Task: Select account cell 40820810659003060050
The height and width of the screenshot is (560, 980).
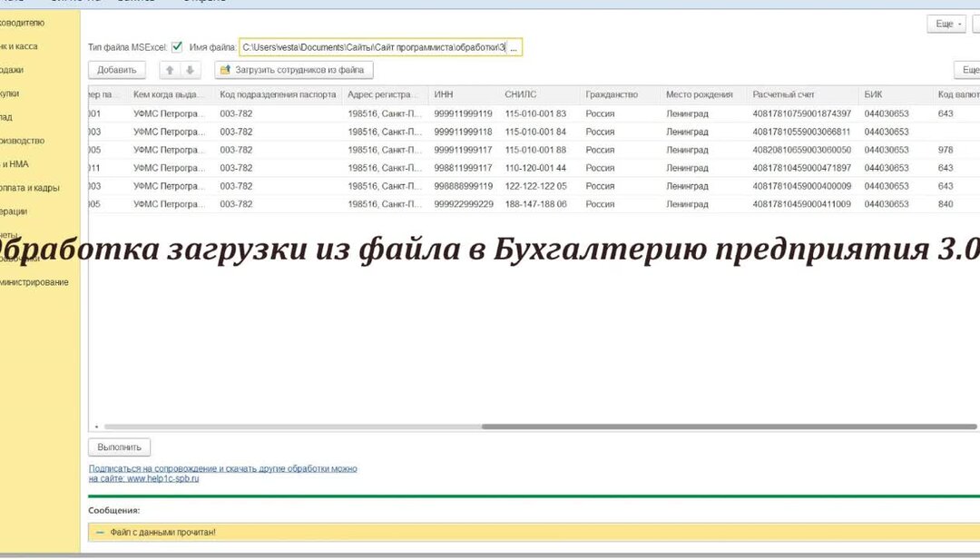Action: 803,150
